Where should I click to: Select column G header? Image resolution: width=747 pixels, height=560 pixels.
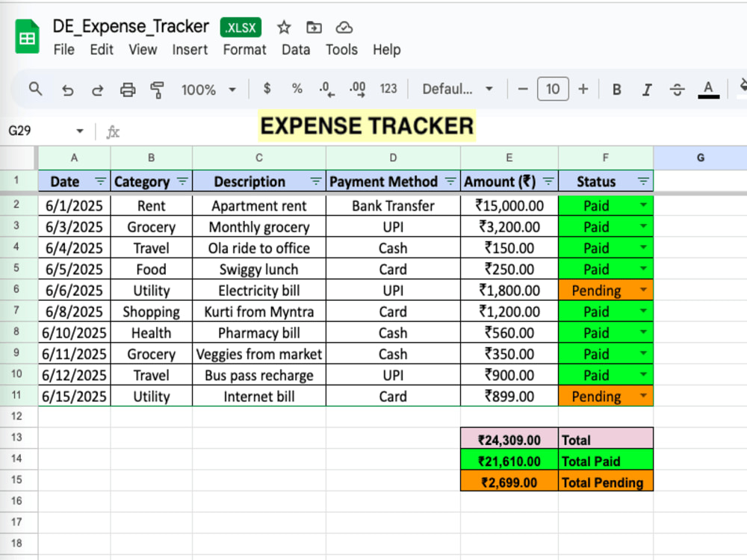701,158
